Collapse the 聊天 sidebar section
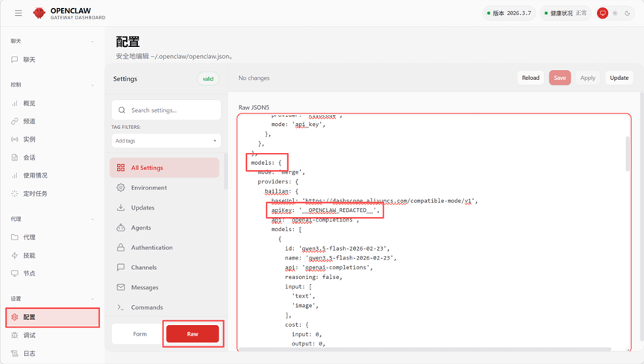Viewport: 644px width, 364px height. (93, 42)
